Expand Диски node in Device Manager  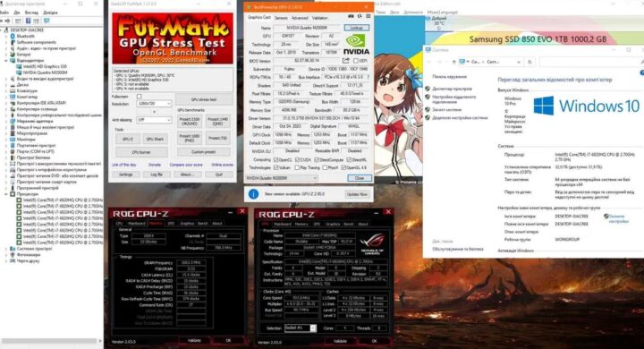6,85
